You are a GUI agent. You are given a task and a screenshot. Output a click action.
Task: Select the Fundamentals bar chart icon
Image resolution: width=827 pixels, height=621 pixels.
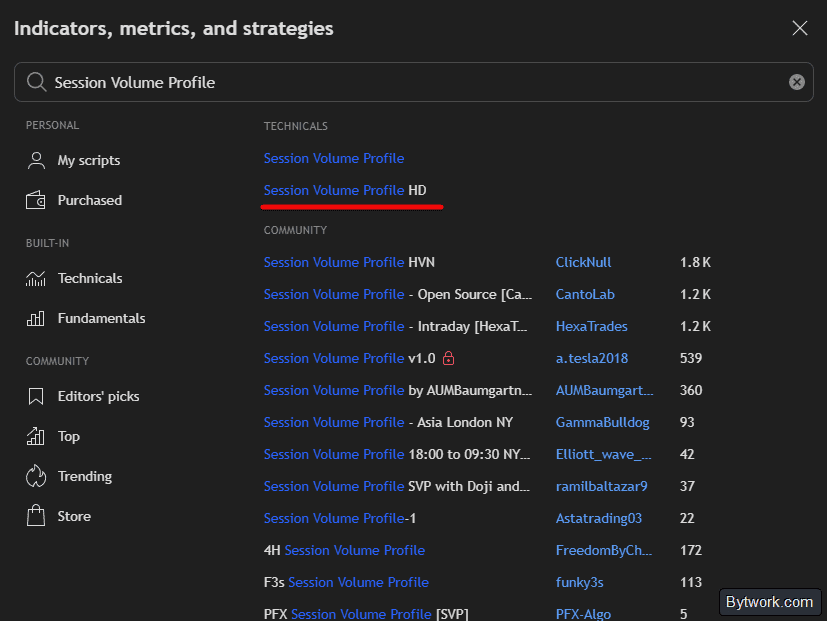(36, 318)
